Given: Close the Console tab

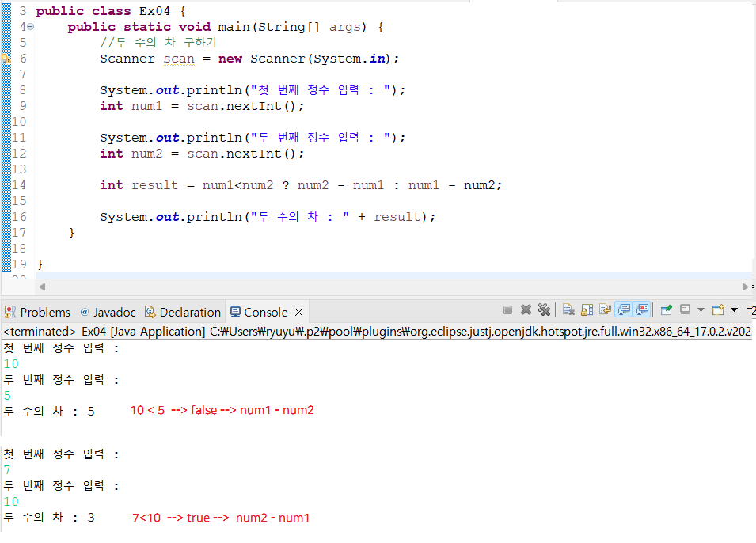Looking at the screenshot, I should 299,313.
